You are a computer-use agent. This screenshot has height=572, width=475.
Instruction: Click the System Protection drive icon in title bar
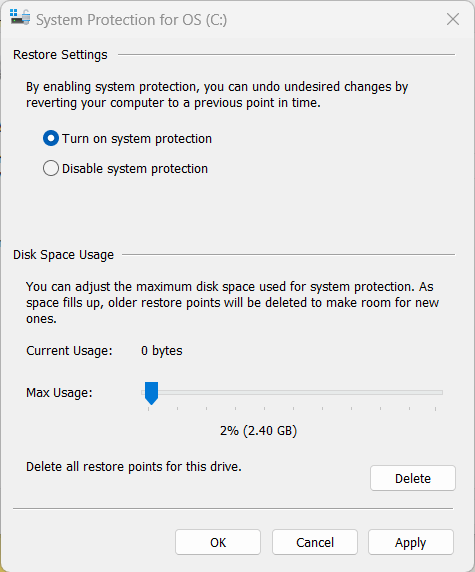pyautogui.click(x=20, y=17)
